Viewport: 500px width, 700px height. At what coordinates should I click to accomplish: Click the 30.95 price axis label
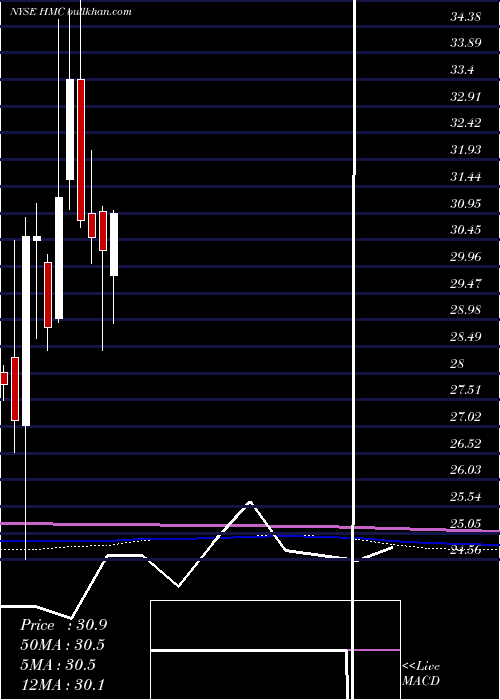[x=466, y=204]
